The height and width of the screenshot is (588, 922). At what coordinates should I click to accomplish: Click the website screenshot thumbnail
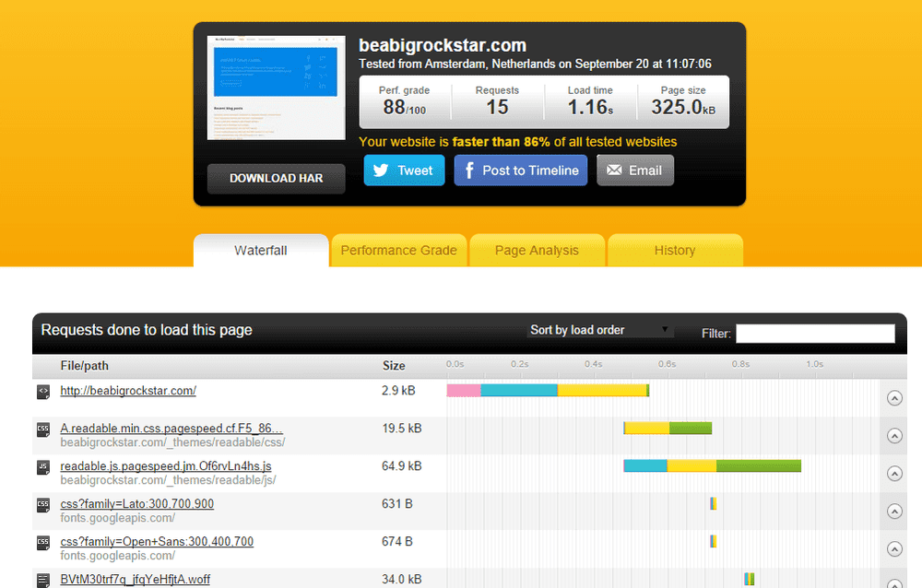[276, 88]
